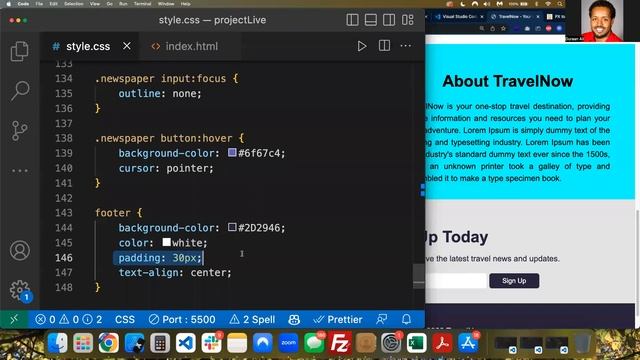Screen dimensions: 640x360
Task: Close the style.css tab
Action: tap(127, 46)
